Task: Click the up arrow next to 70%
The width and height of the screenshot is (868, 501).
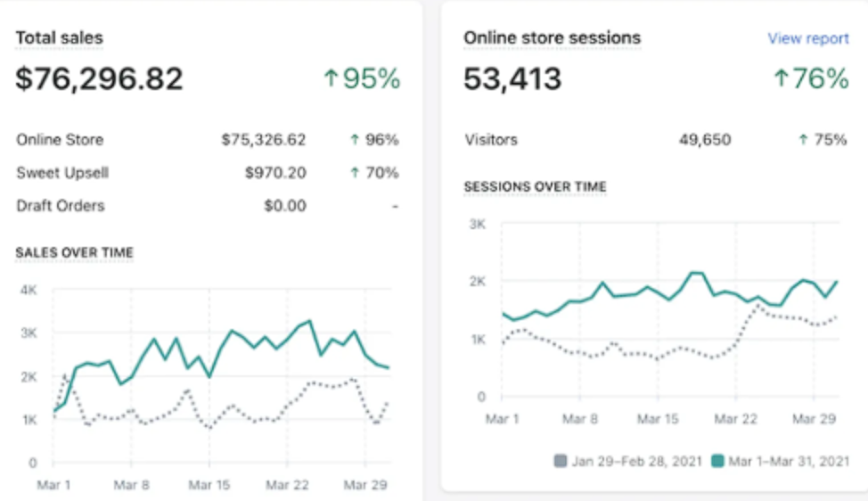Action: coord(354,173)
